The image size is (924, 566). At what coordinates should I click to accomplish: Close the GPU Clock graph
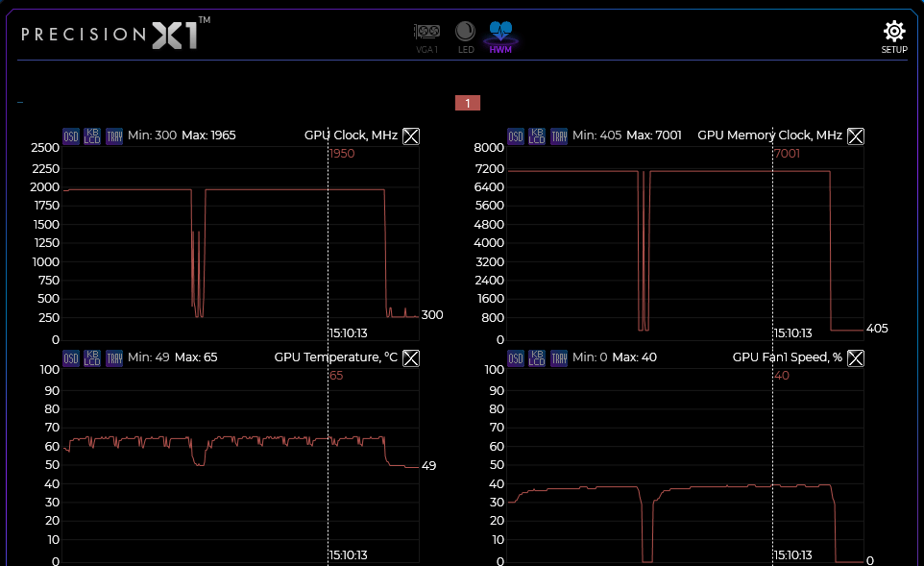[x=411, y=136]
